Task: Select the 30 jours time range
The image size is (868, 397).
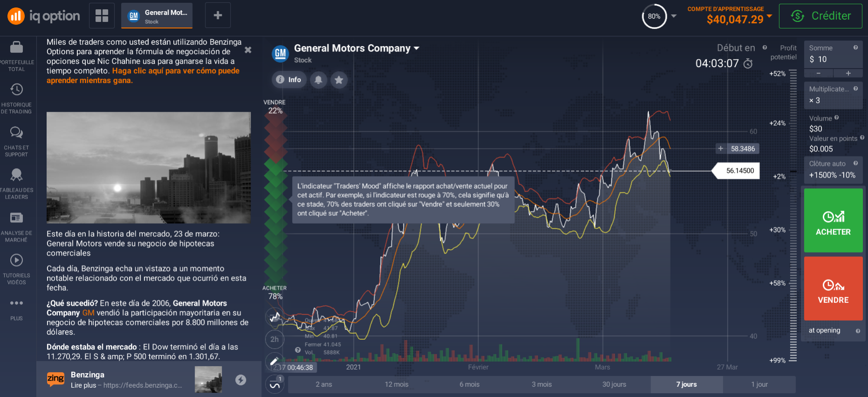Action: pos(614,384)
